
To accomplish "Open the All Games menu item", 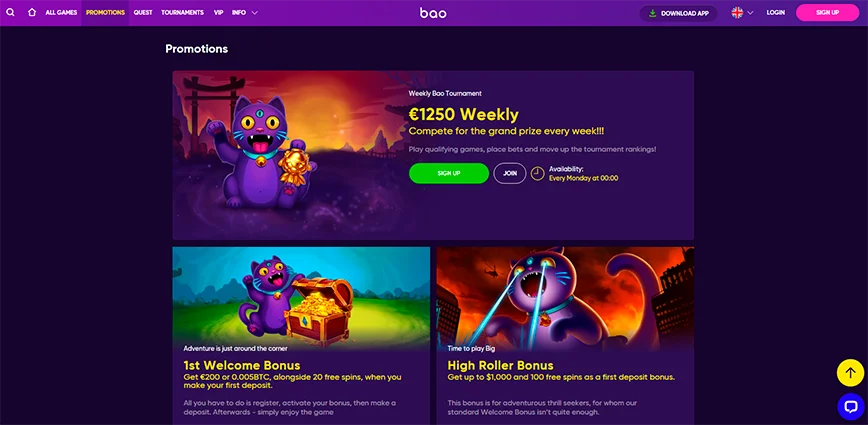I will click(61, 12).
